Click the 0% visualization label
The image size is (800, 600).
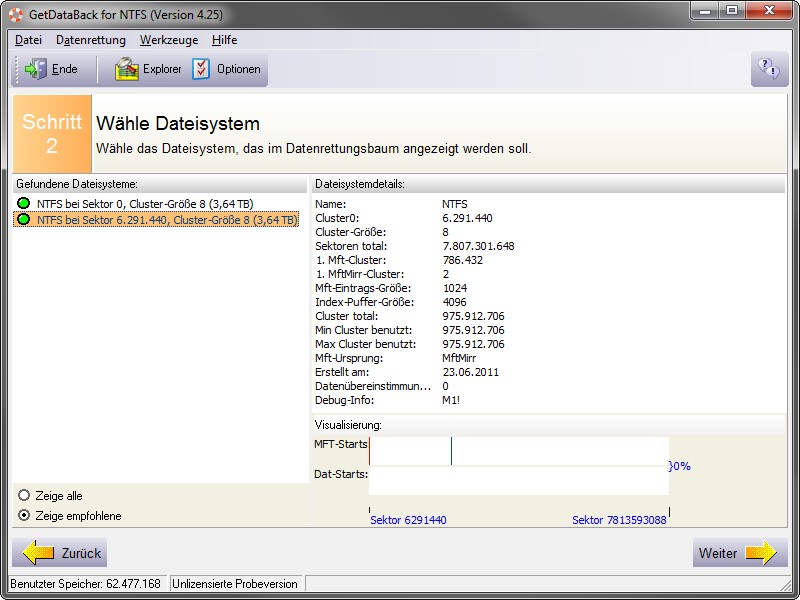click(x=680, y=466)
